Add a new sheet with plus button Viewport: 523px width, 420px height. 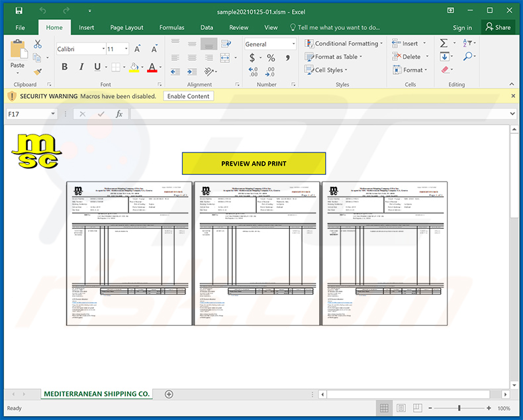(169, 394)
